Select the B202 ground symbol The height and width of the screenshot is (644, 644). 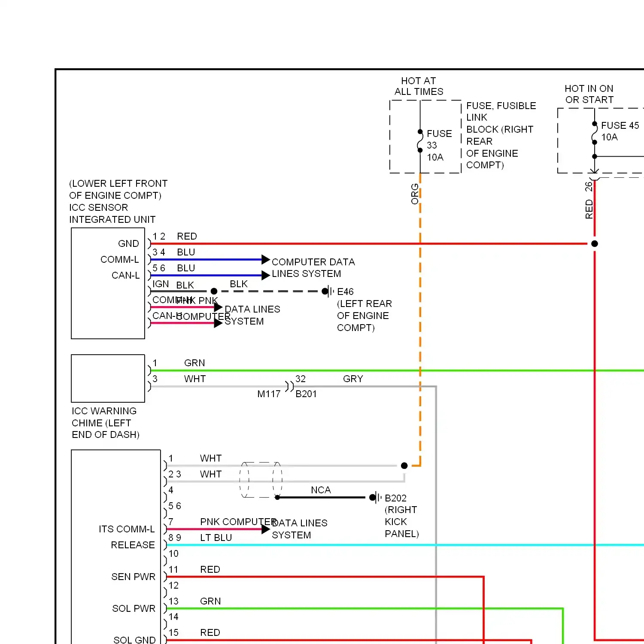coord(376,498)
